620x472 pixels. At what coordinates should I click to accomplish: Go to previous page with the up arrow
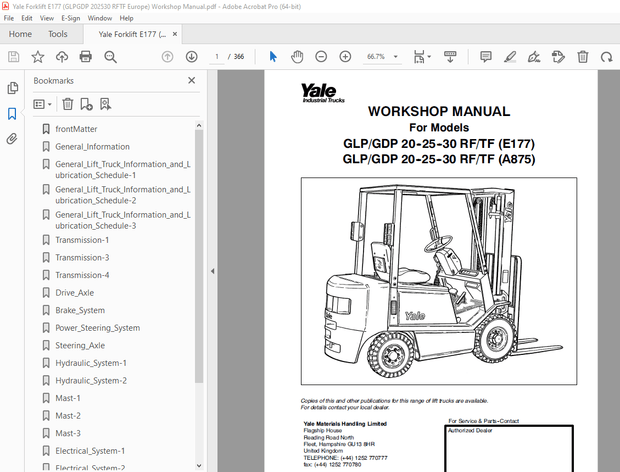pos(167,57)
